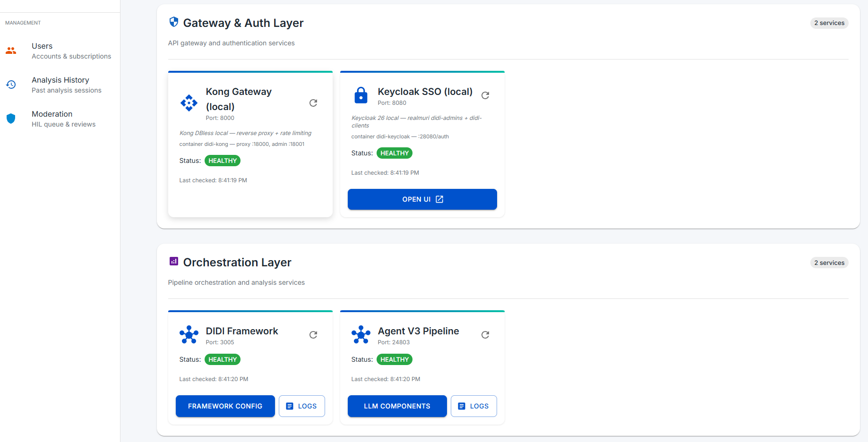
Task: Click the Moderation shield icon
Action: [x=11, y=119]
